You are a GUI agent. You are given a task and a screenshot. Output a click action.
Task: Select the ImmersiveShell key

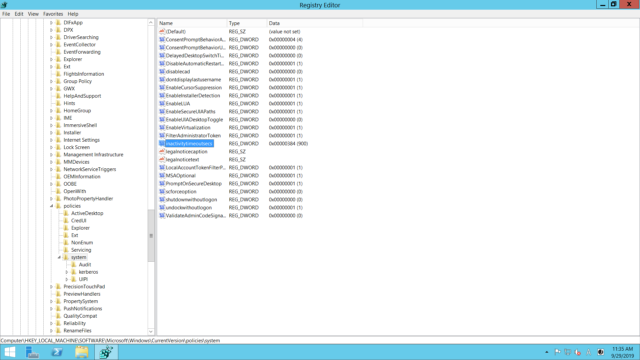tap(80, 125)
